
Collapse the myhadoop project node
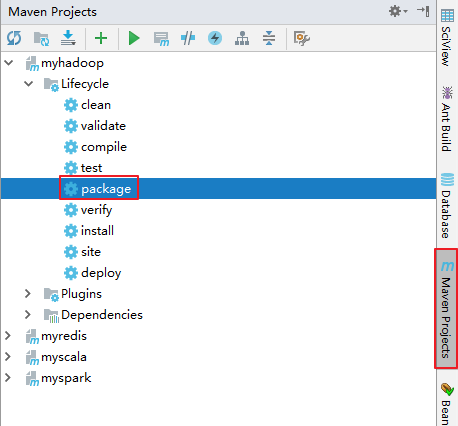pos(9,63)
